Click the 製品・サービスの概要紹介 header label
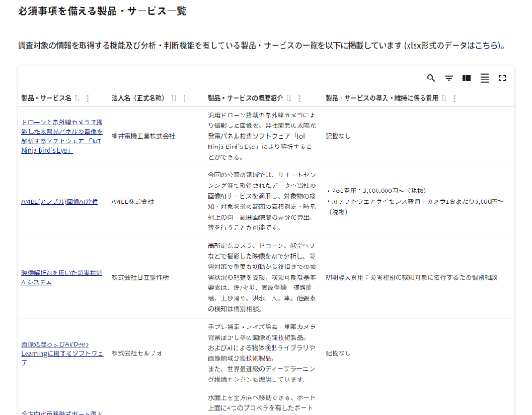Screen dimensions: 532x415 (245, 98)
